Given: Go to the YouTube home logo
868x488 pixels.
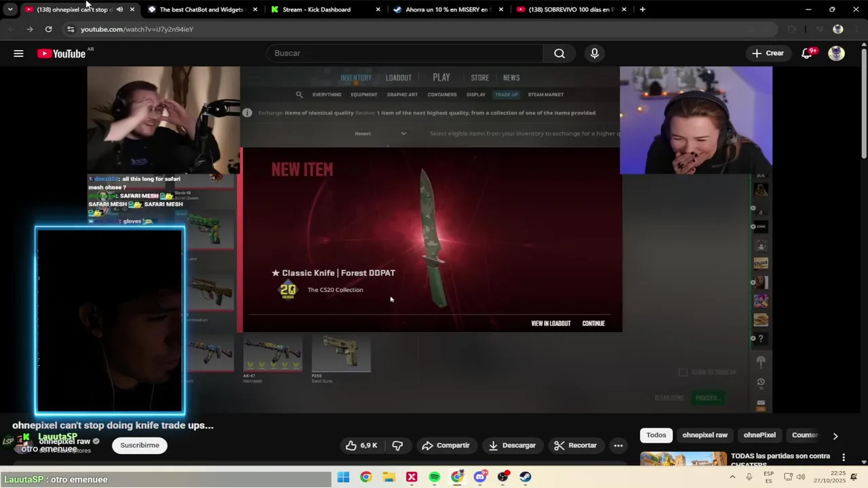Looking at the screenshot, I should pos(61,54).
